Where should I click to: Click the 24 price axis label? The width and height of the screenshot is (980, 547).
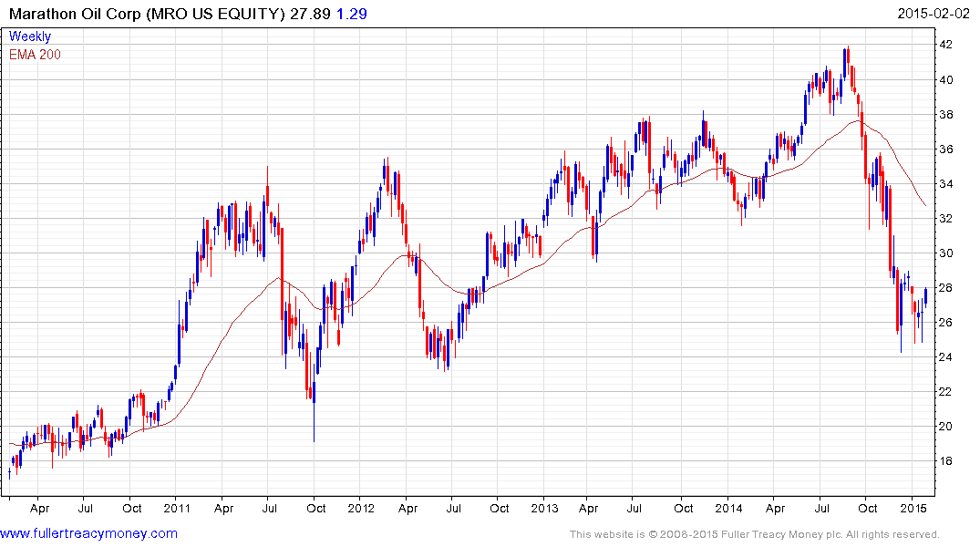[945, 357]
